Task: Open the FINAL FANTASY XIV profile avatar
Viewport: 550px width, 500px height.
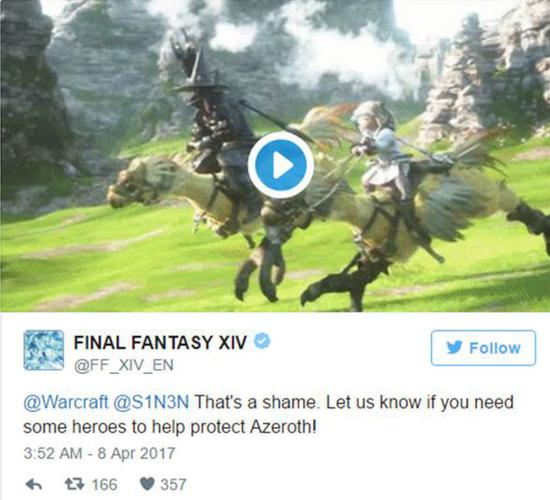Action: coord(43,350)
